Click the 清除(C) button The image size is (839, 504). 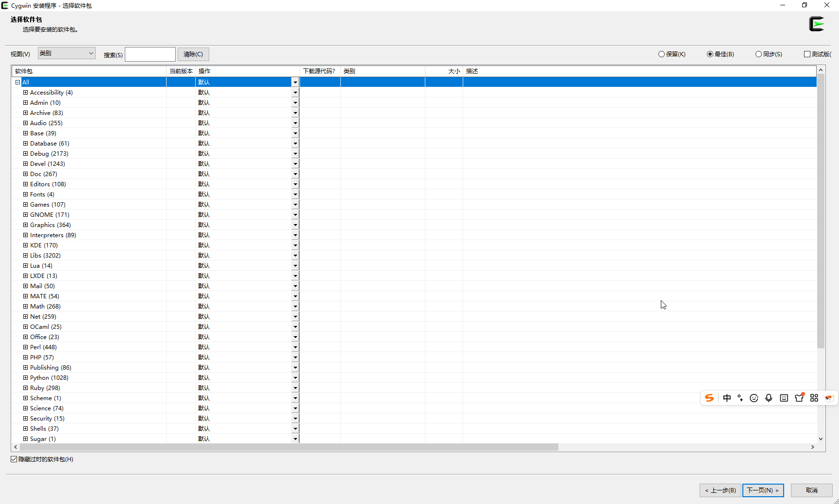193,54
